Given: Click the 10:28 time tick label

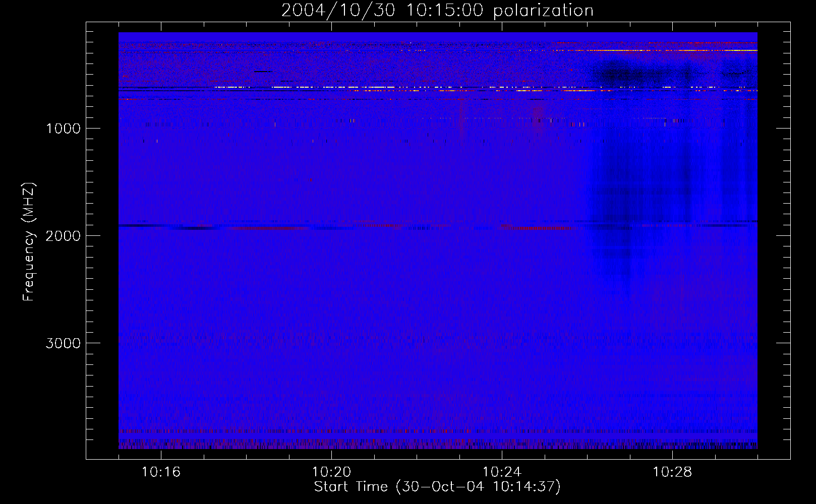Looking at the screenshot, I should (x=672, y=472).
